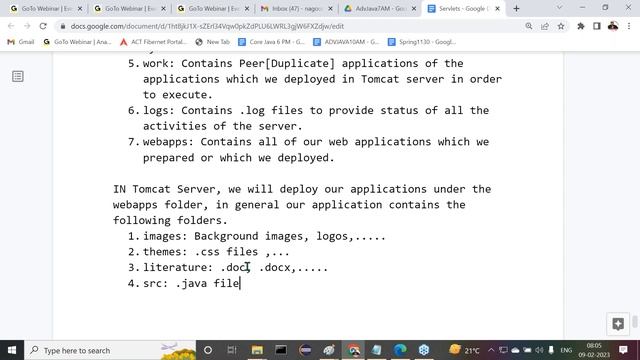
Task: Click the line 'images: Background images, logos'
Action: point(264,236)
